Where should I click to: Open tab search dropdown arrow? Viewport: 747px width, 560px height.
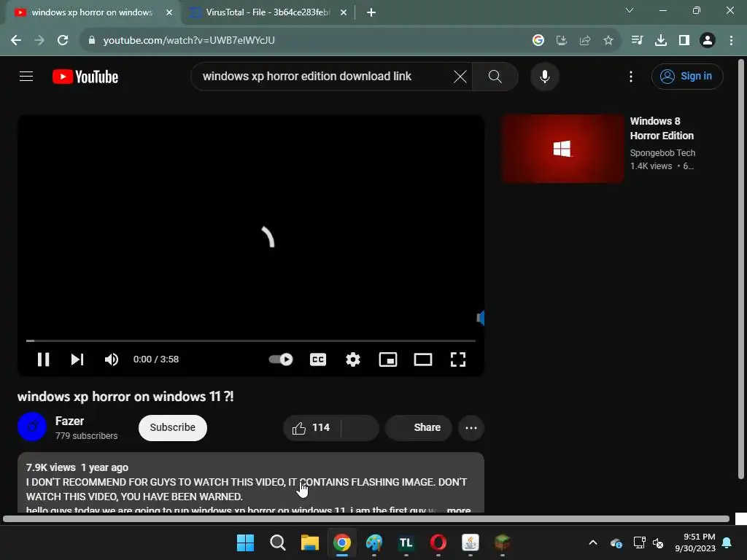[x=630, y=10]
